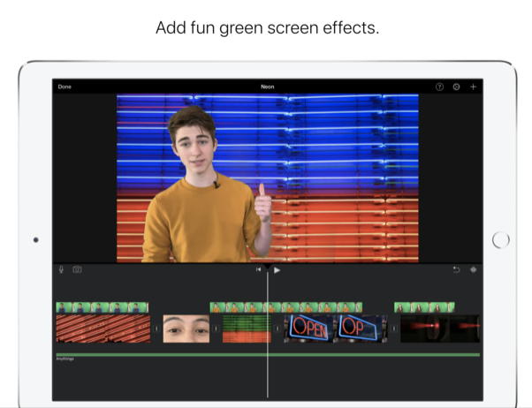532x408 pixels.
Task: Open the camera capture icon
Action: point(77,269)
